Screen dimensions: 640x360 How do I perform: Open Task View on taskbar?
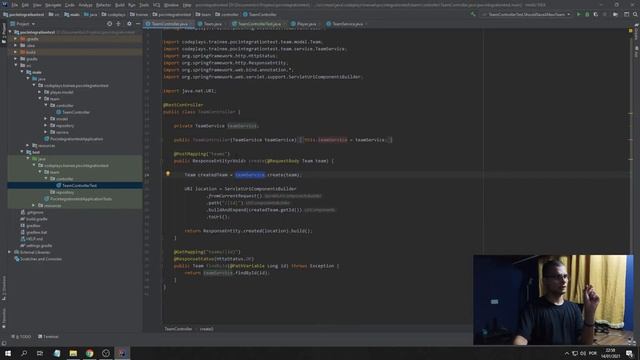(x=40, y=353)
